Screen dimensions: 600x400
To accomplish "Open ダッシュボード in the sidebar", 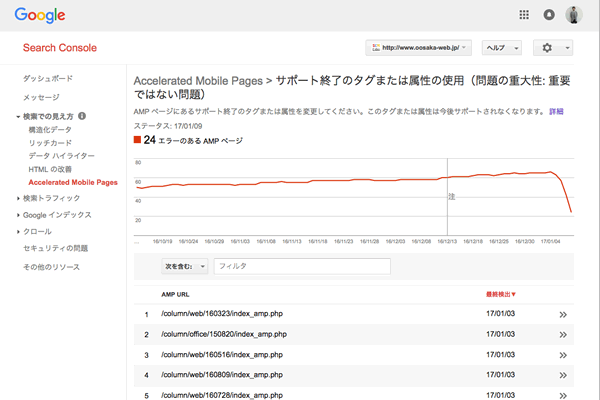I will 48,78.
